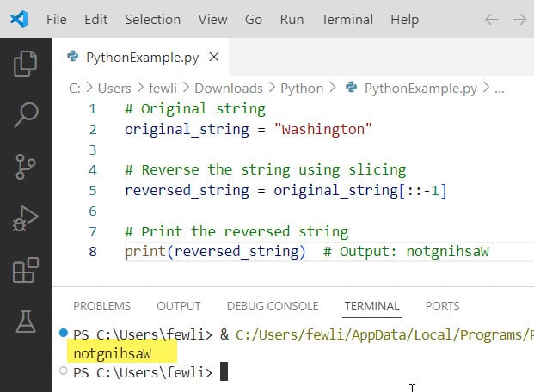Viewport: 534px width, 392px height.
Task: Click Python file icon on PythonExample.py tab
Action: 72,56
